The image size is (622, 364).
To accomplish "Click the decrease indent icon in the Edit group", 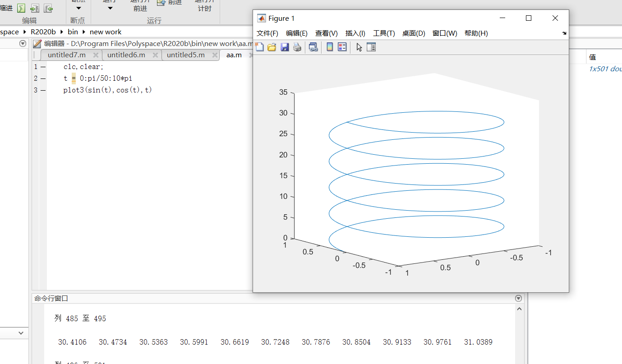I will 48,8.
